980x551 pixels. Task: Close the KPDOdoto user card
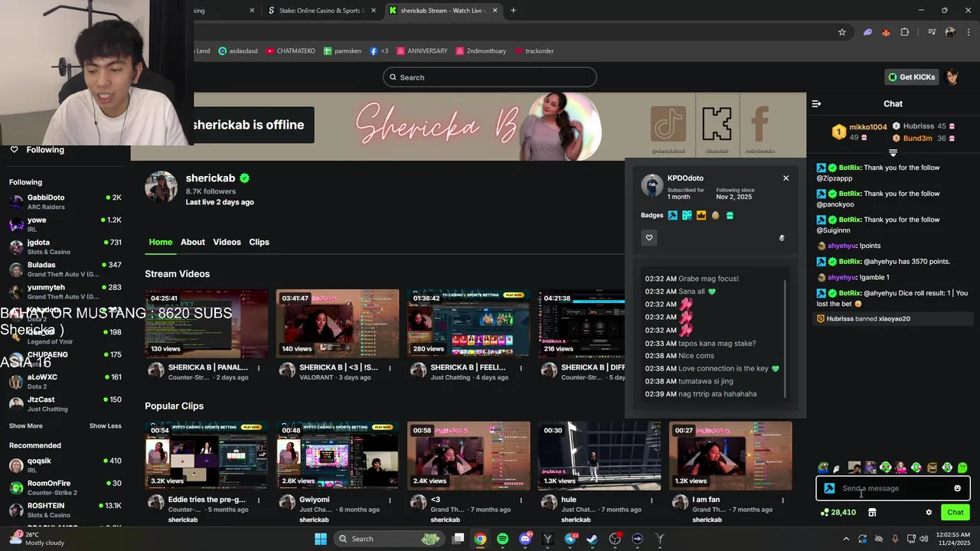(786, 178)
